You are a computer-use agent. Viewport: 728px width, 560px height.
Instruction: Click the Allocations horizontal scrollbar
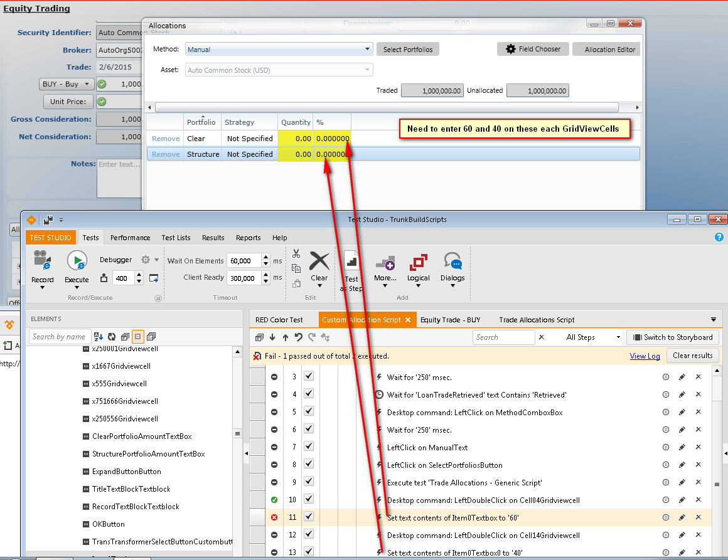387,108
